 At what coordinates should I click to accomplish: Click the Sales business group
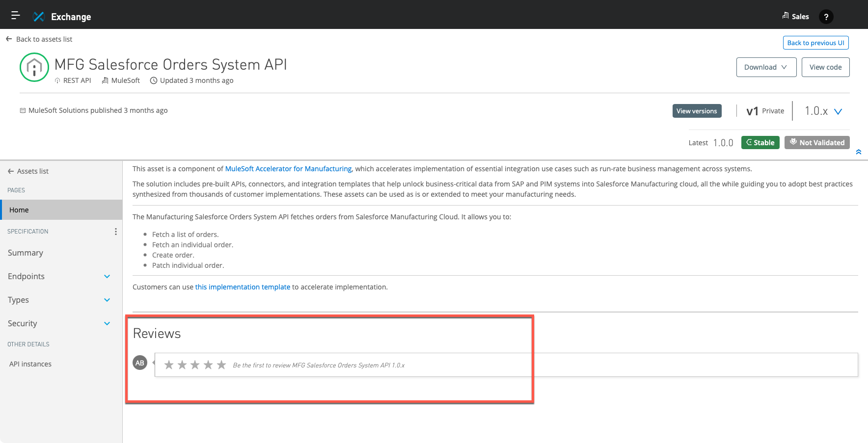point(795,16)
